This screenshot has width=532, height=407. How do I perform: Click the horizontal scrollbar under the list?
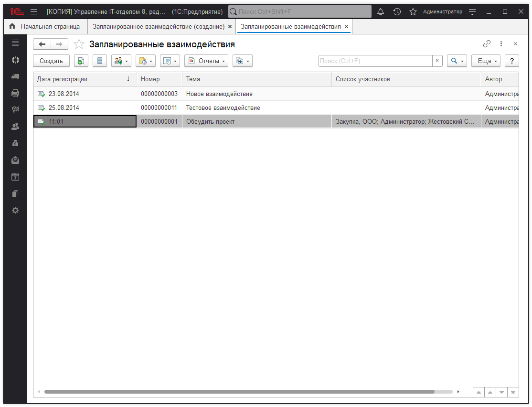(239, 392)
